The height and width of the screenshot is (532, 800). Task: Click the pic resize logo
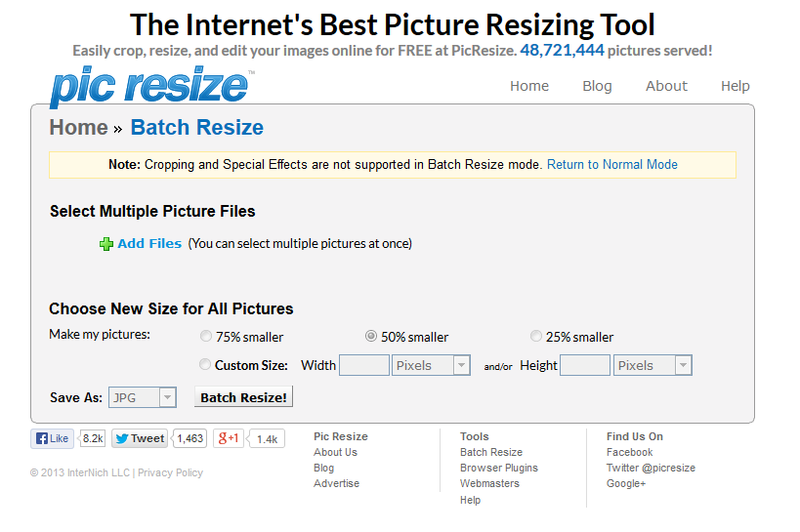[x=150, y=86]
